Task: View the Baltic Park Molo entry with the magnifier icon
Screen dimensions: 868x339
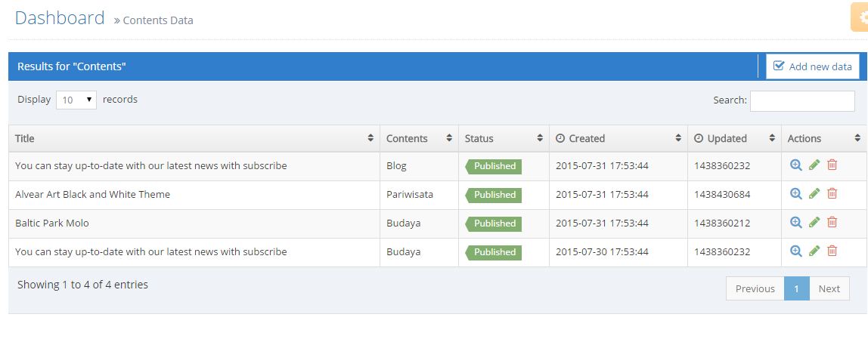Action: tap(796, 222)
